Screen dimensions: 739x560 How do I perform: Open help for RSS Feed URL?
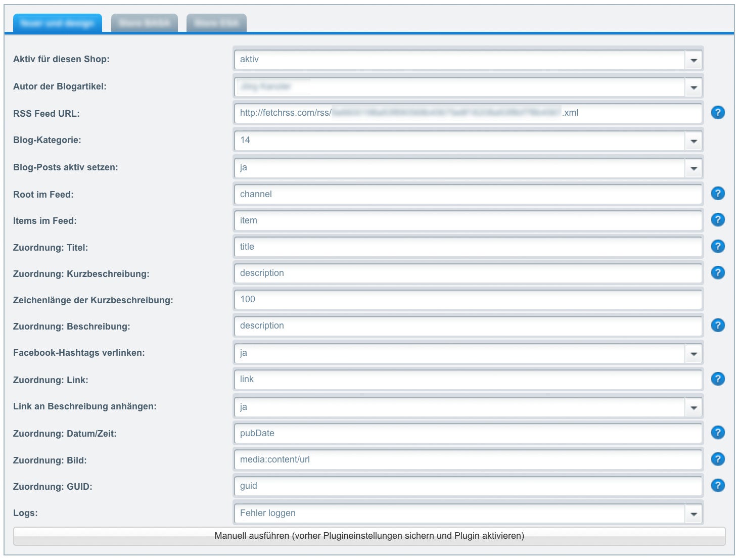coord(718,113)
